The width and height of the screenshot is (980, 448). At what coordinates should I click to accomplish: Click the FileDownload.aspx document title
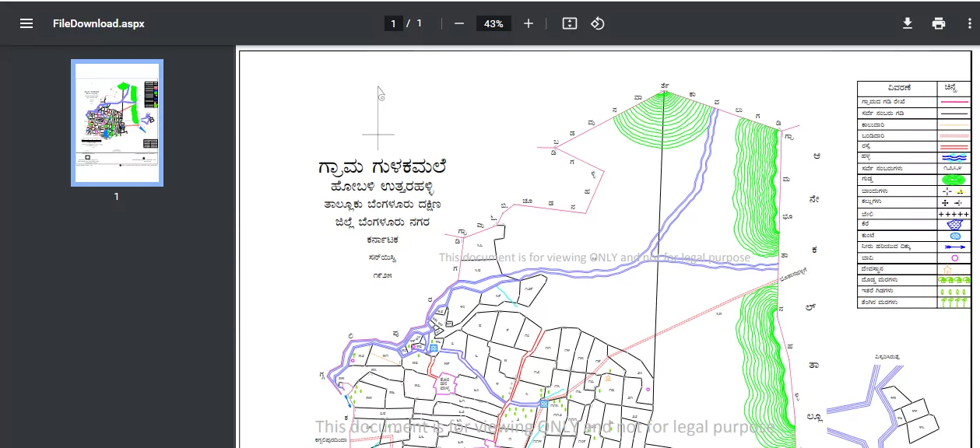click(99, 23)
